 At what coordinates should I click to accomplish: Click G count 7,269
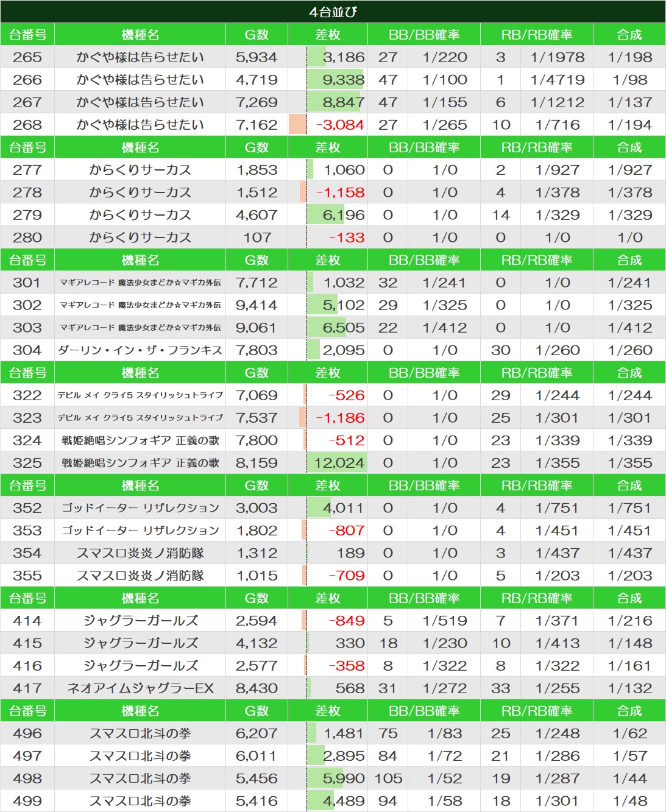[x=257, y=102]
